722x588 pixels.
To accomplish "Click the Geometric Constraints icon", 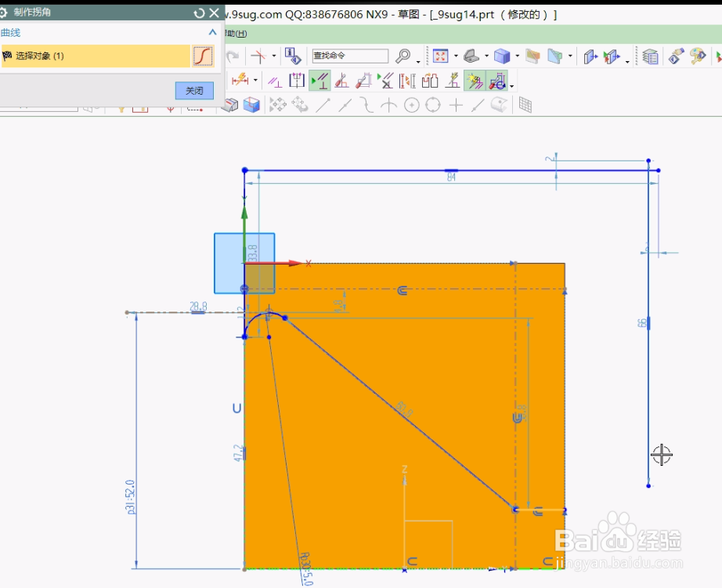I will point(274,81).
